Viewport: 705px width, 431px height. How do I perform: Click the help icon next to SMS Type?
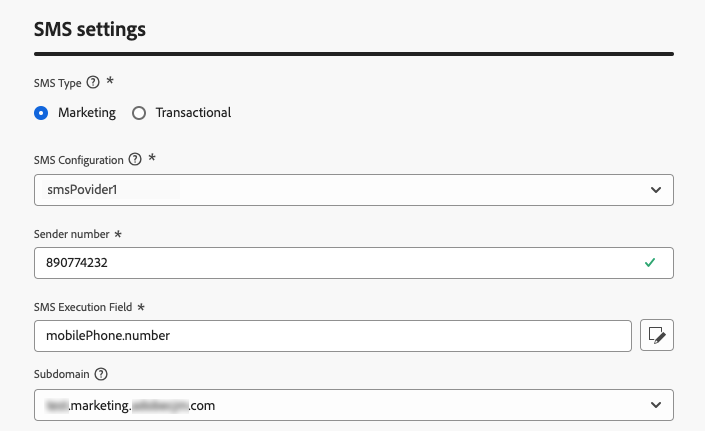[x=93, y=82]
